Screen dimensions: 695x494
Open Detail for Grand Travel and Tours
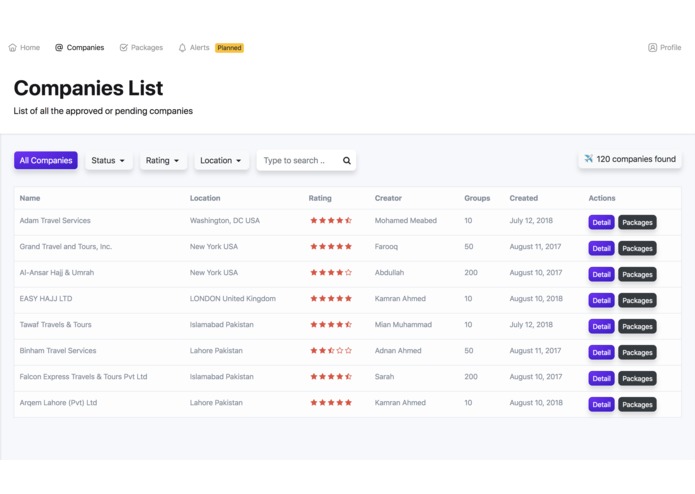(601, 249)
